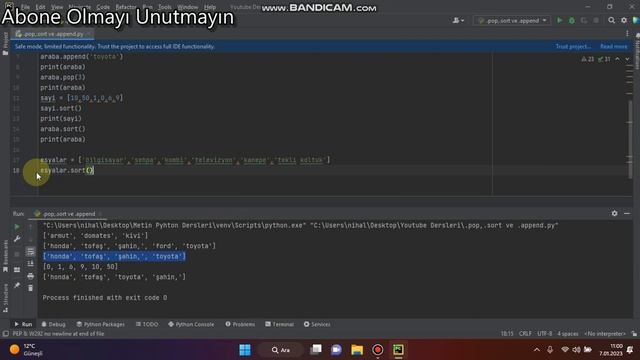
Task: Start debugging with the green bug icon
Action: [x=572, y=20]
